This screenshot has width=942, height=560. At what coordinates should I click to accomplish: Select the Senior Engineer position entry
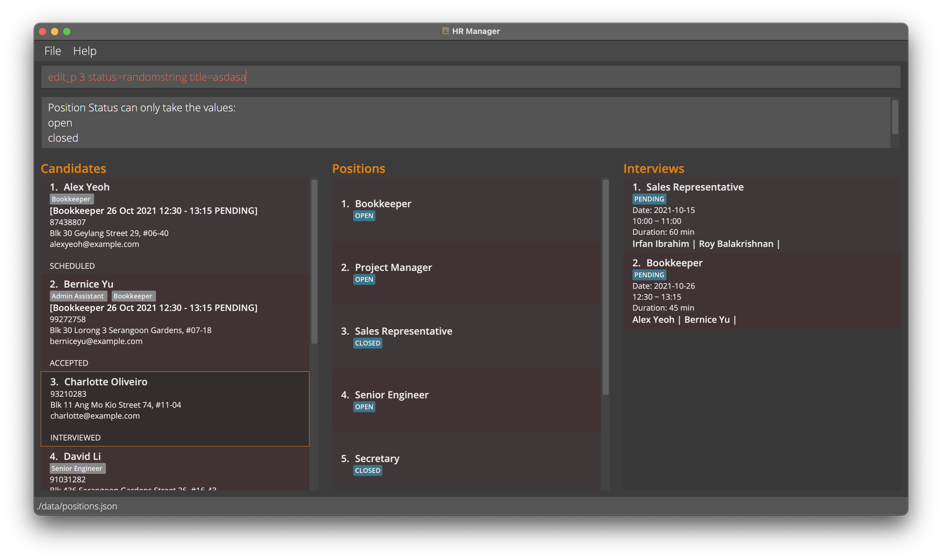(x=391, y=395)
